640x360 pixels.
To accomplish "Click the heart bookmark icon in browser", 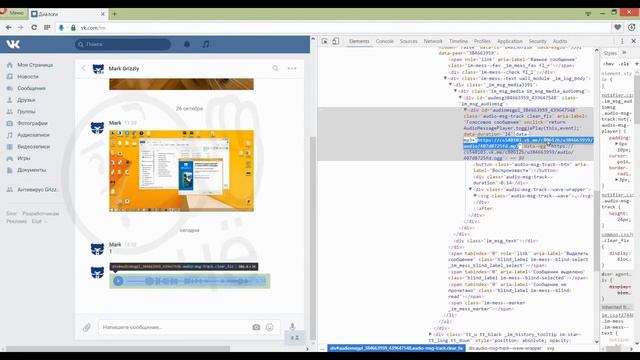I will pos(618,27).
